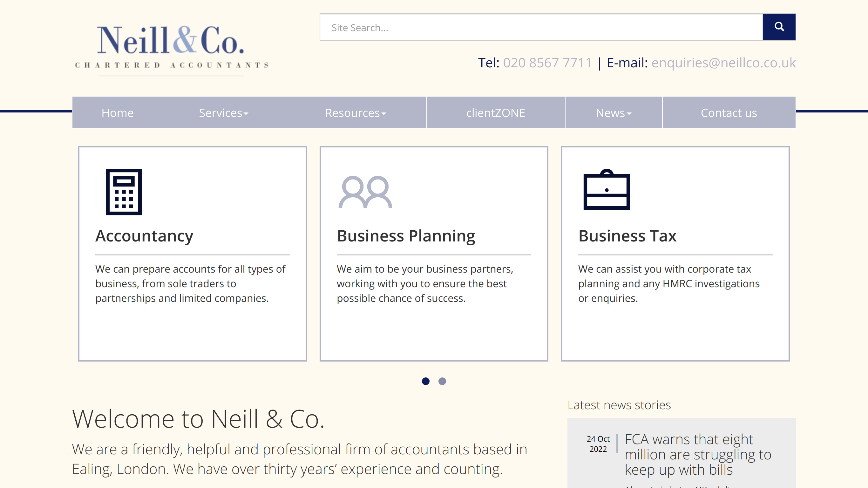Open the Business Tax card heading
Viewport: 868px width, 488px height.
click(627, 236)
